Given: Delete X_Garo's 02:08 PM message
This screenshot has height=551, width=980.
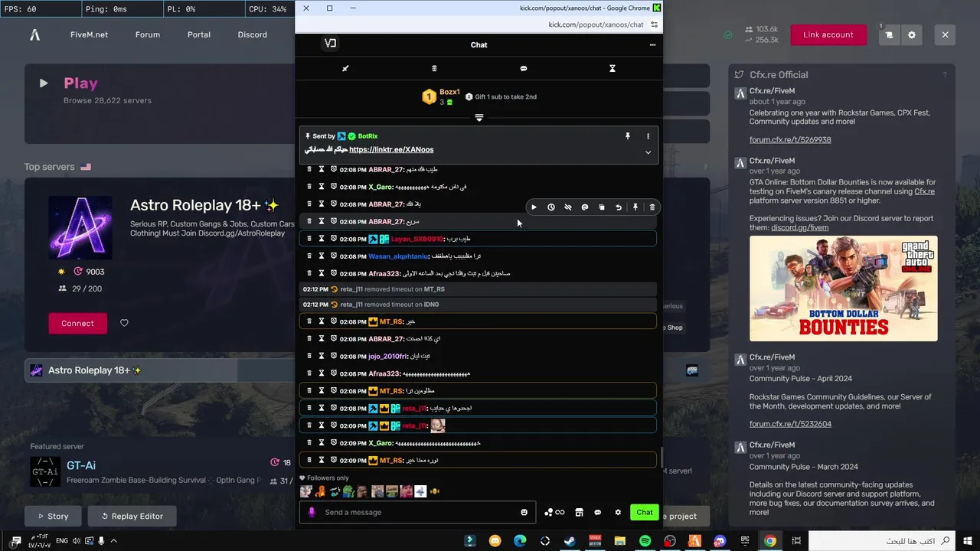Looking at the screenshot, I should point(309,187).
